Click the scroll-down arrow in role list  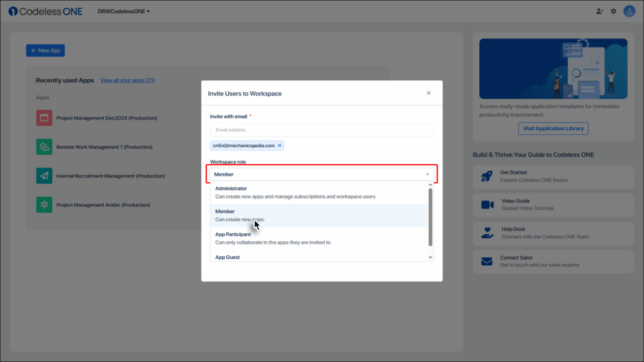pyautogui.click(x=430, y=258)
